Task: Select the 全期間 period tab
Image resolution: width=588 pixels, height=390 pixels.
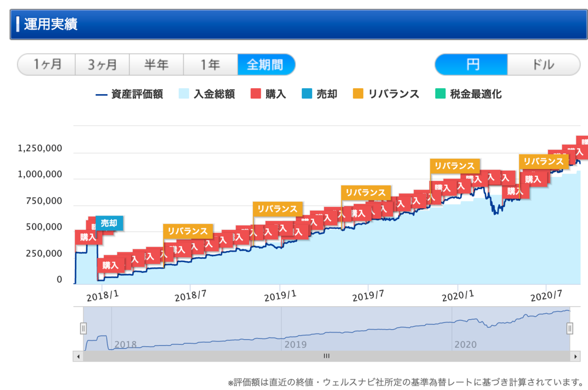Action: coord(266,65)
